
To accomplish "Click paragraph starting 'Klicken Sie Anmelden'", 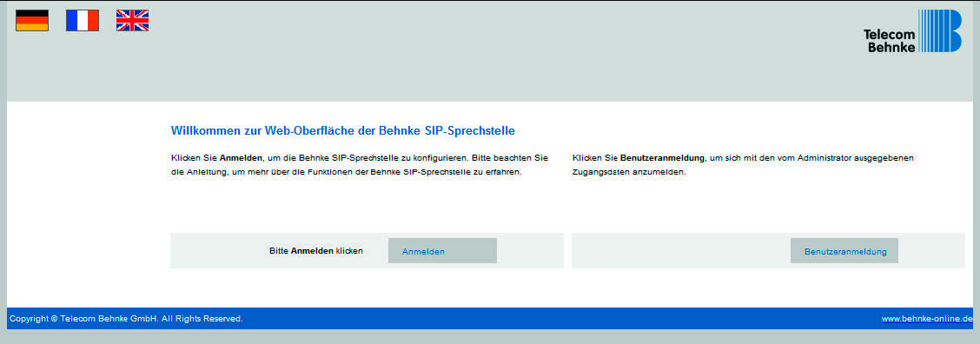I will click(360, 164).
